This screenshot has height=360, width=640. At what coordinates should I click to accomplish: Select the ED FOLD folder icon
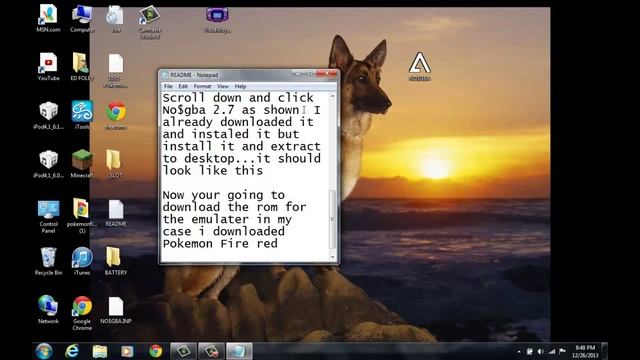pyautogui.click(x=82, y=66)
